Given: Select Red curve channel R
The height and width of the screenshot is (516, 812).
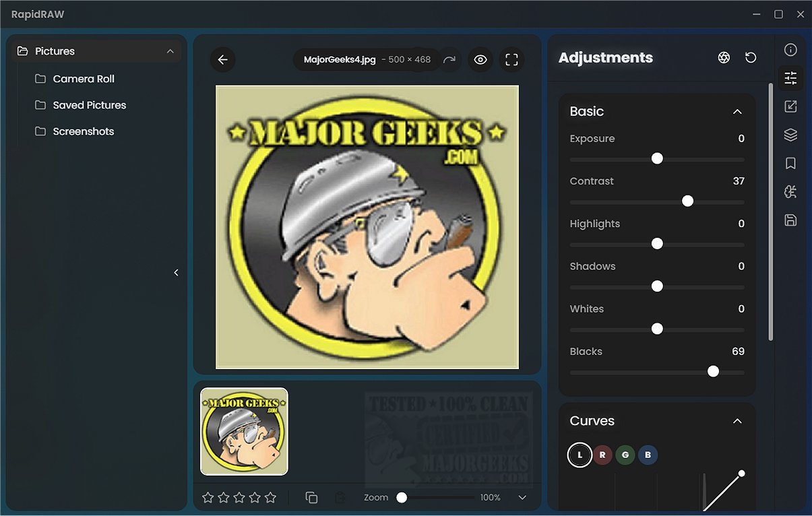Looking at the screenshot, I should [x=602, y=455].
